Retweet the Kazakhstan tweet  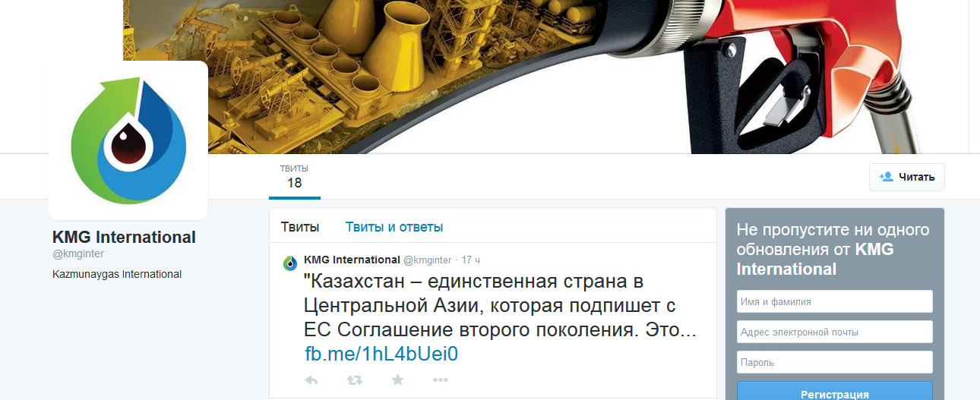click(x=354, y=380)
